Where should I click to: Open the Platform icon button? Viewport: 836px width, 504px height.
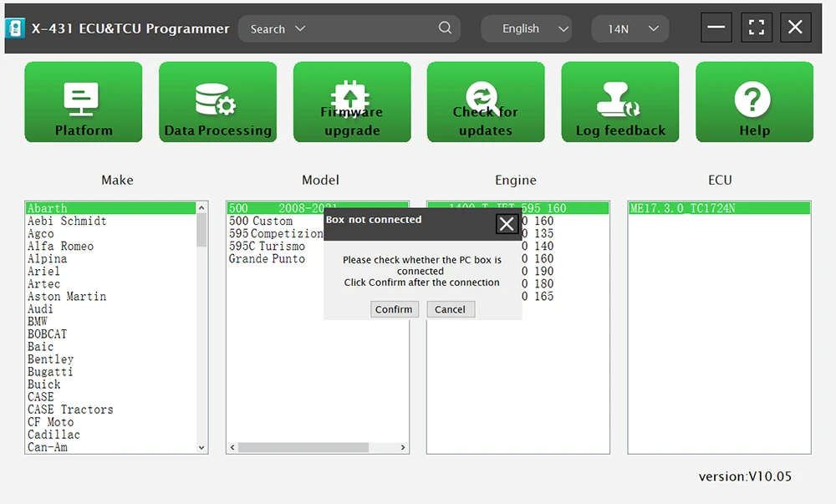pos(84,102)
